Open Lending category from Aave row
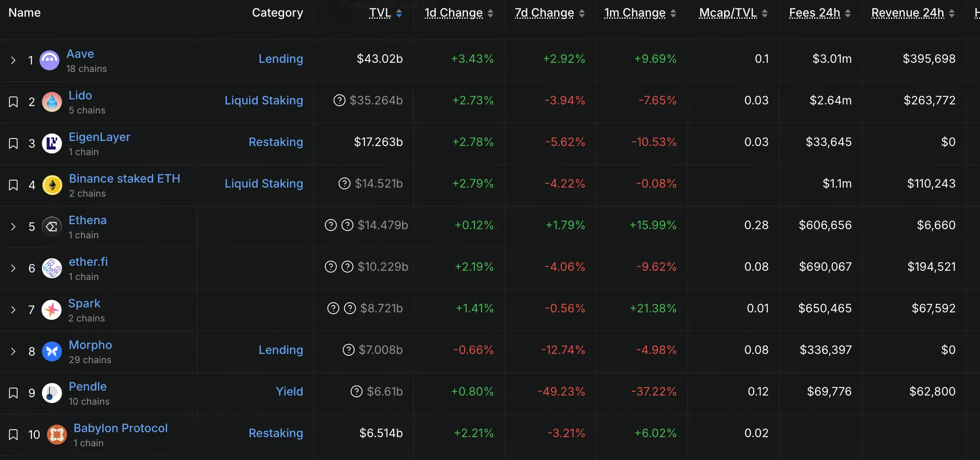The image size is (980, 460). 281,59
